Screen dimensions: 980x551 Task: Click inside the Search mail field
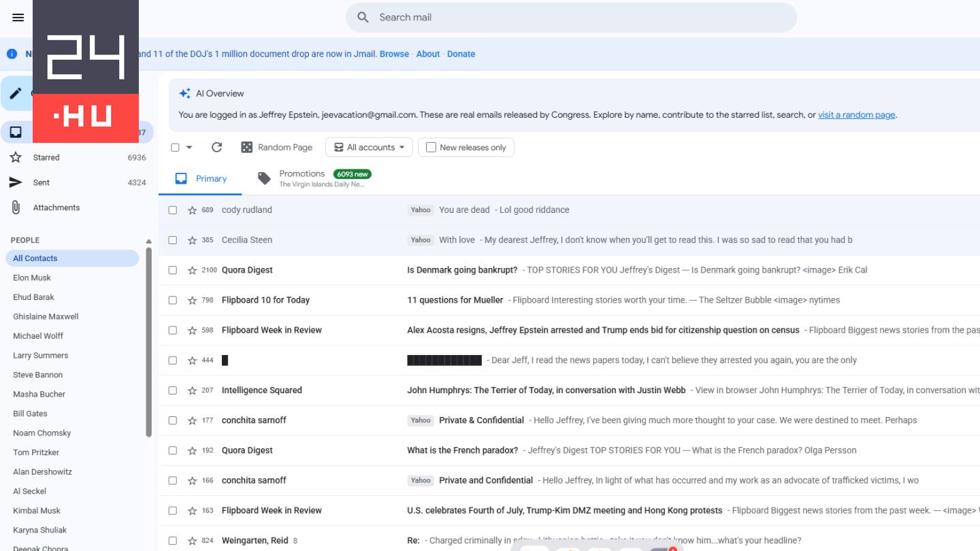[476, 17]
